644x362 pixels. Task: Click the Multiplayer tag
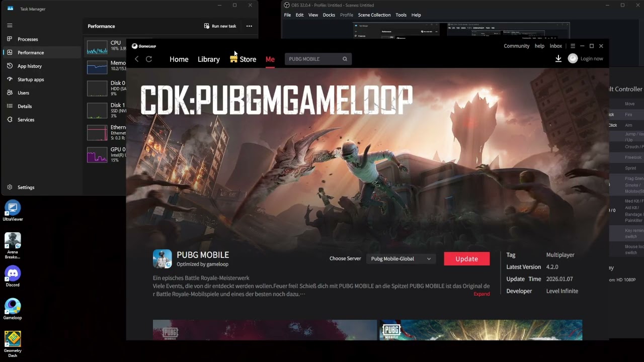(x=560, y=255)
